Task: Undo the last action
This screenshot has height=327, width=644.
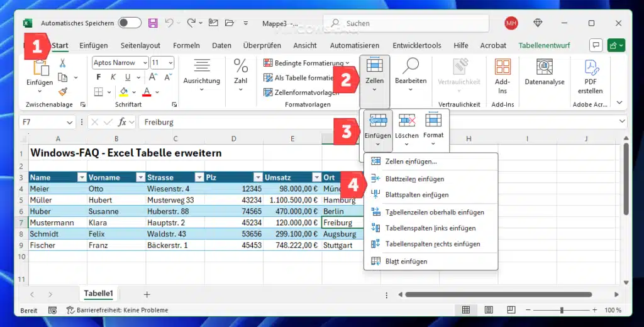Action: [x=169, y=23]
